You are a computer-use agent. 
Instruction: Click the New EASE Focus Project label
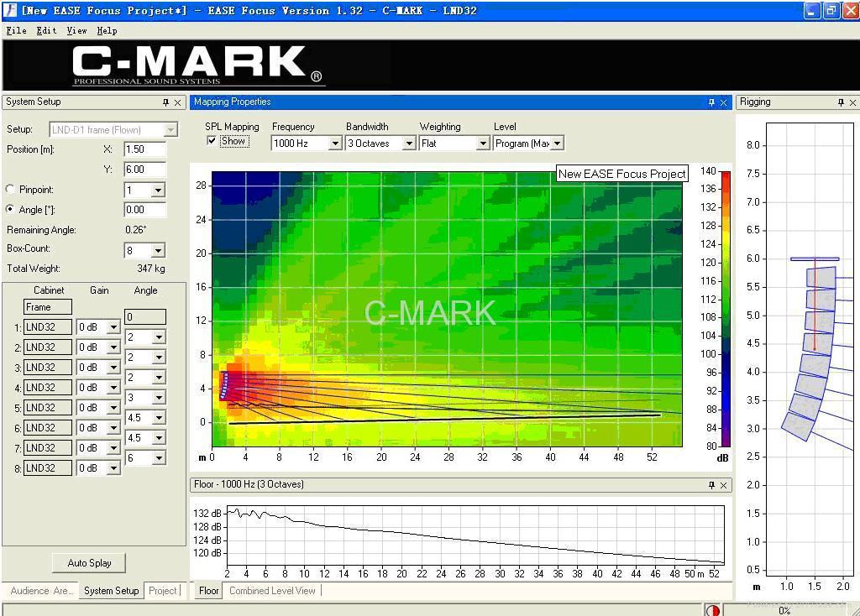click(621, 174)
